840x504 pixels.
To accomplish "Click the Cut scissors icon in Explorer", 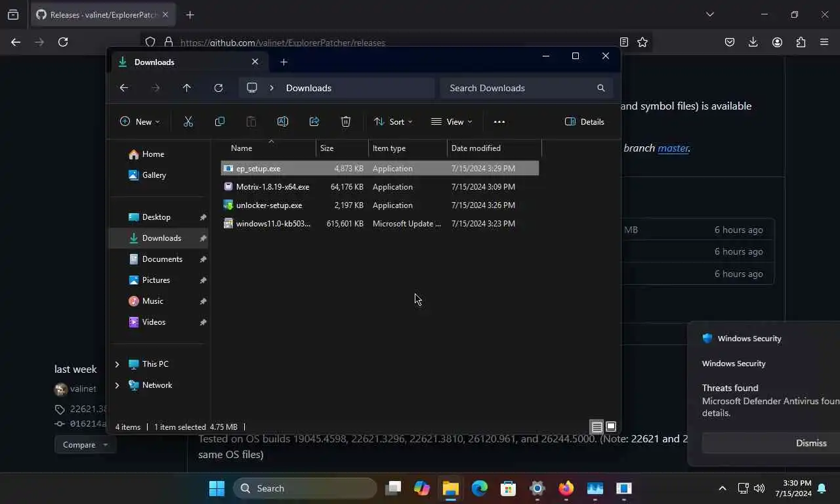I will tap(188, 121).
